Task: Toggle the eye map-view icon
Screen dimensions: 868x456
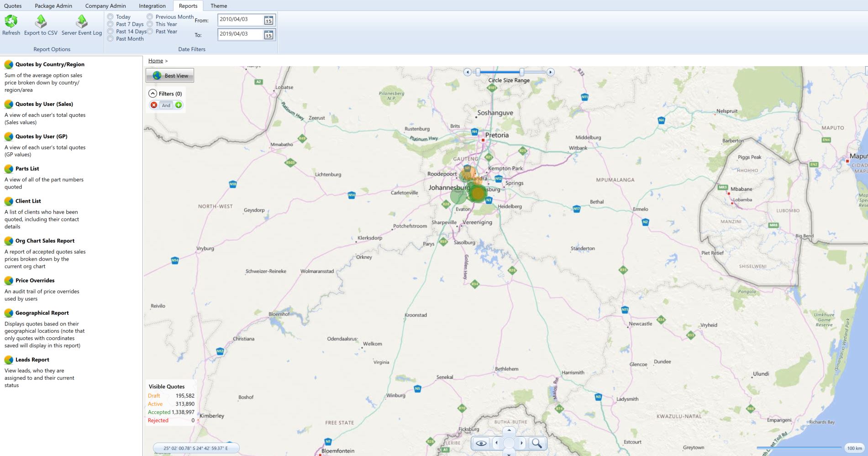Action: coord(481,443)
